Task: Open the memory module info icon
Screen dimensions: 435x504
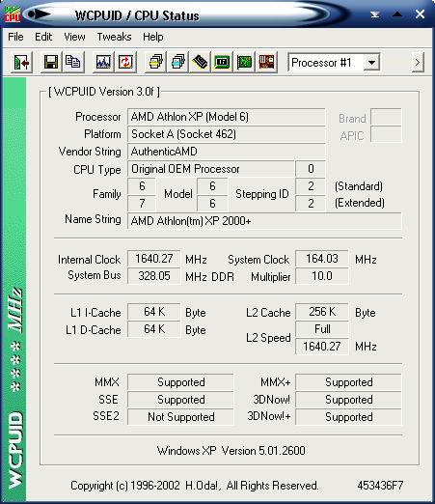Action: pyautogui.click(x=200, y=62)
